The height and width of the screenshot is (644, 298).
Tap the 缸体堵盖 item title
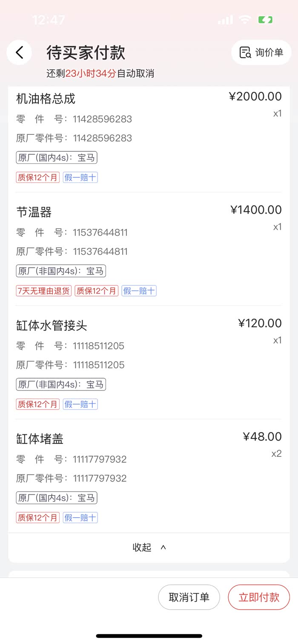(x=40, y=439)
